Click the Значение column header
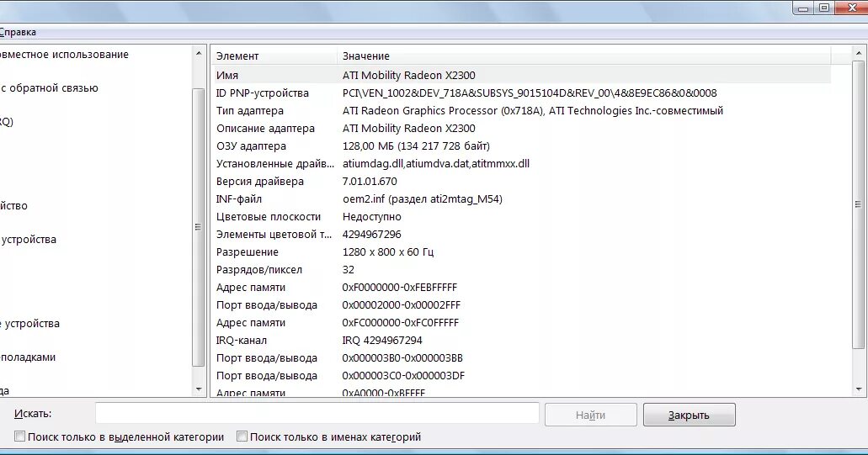Image resolution: width=868 pixels, height=455 pixels. pyautogui.click(x=584, y=56)
